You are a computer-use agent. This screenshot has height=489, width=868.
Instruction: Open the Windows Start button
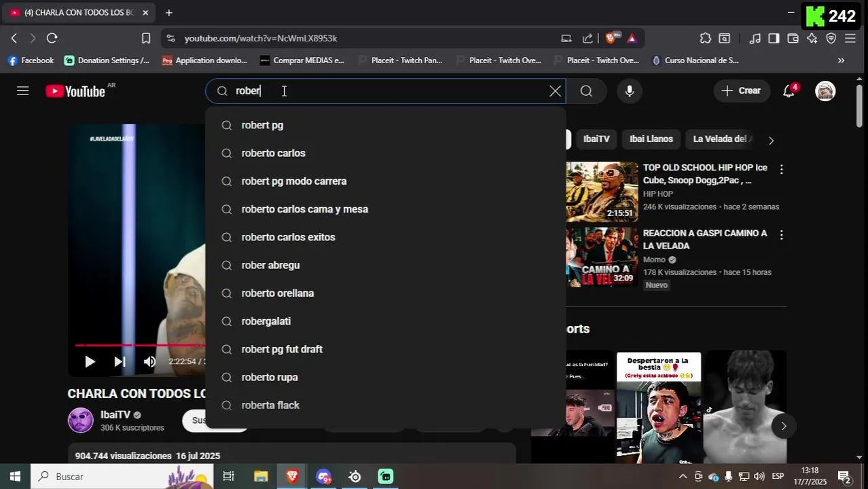[x=15, y=477]
